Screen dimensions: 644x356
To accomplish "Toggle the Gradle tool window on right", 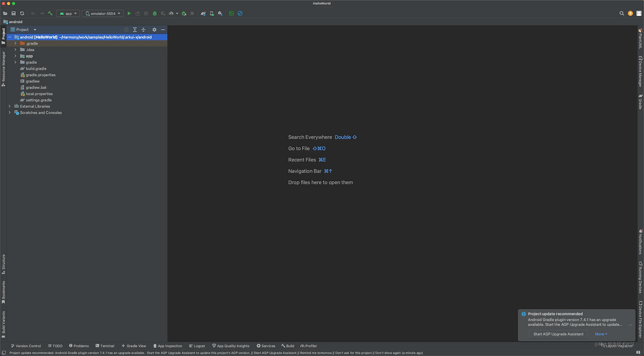I will pyautogui.click(x=640, y=101).
